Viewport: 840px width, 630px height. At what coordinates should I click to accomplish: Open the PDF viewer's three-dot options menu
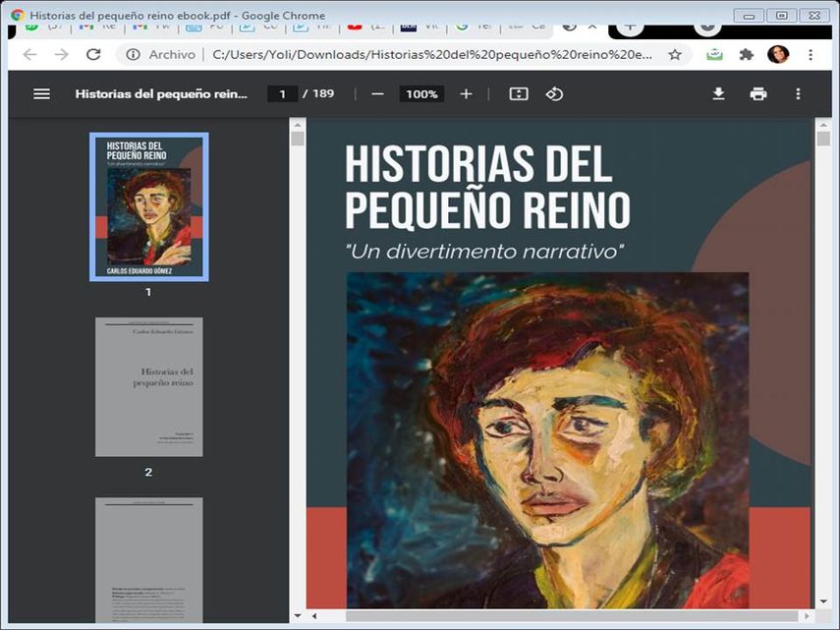pyautogui.click(x=798, y=93)
